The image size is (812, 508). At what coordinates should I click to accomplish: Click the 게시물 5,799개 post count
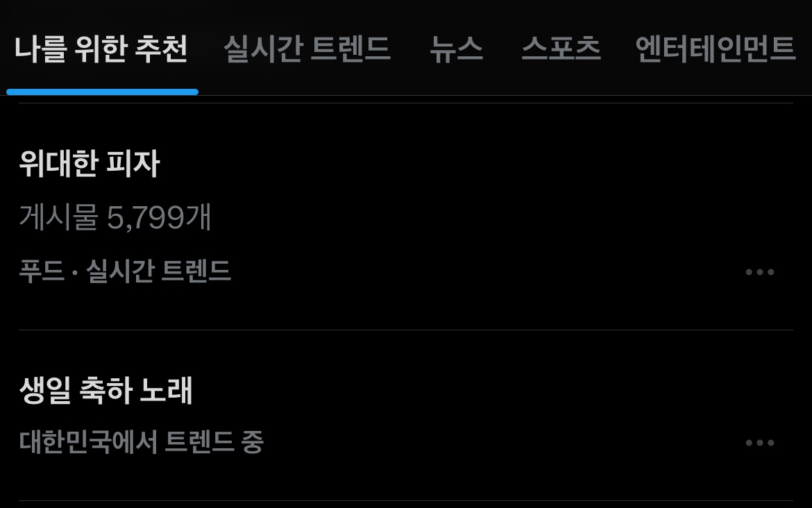pyautogui.click(x=115, y=217)
